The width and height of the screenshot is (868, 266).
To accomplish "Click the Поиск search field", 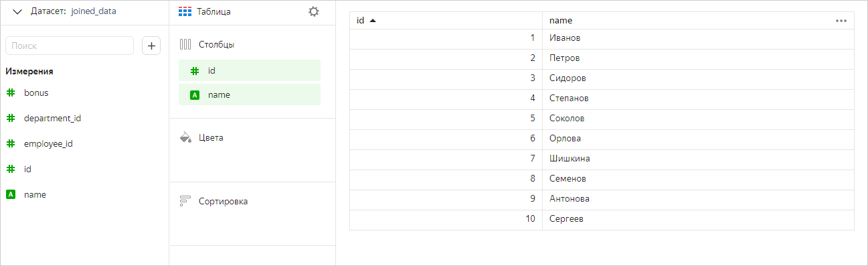I will click(70, 46).
